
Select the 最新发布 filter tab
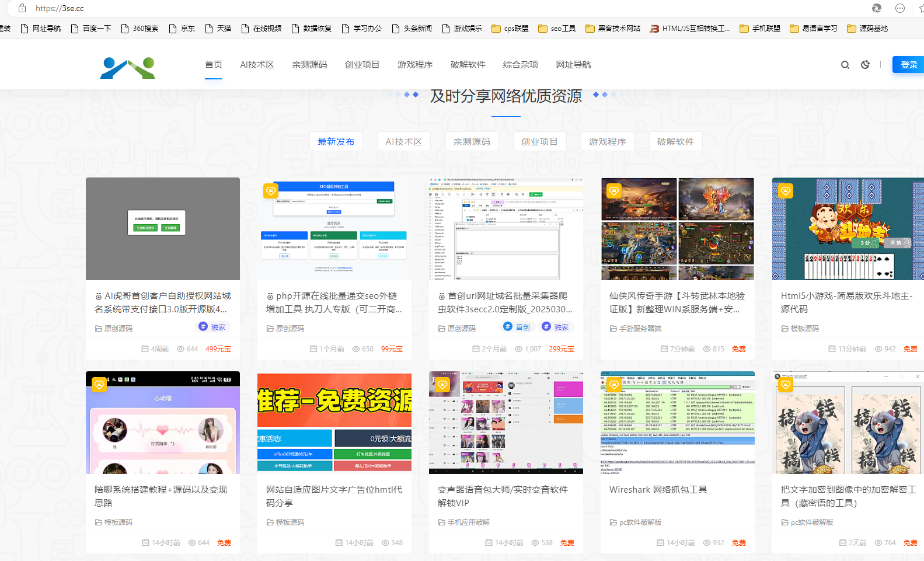click(x=336, y=142)
